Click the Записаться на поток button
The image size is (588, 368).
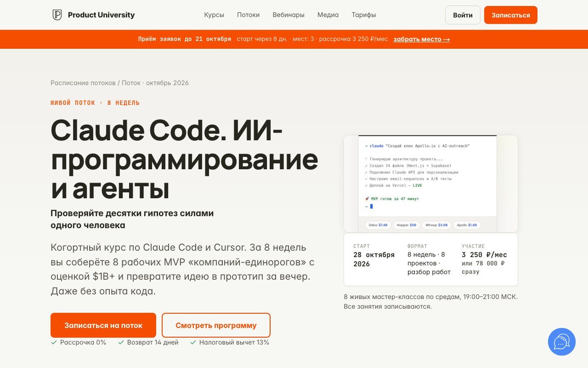tap(103, 325)
